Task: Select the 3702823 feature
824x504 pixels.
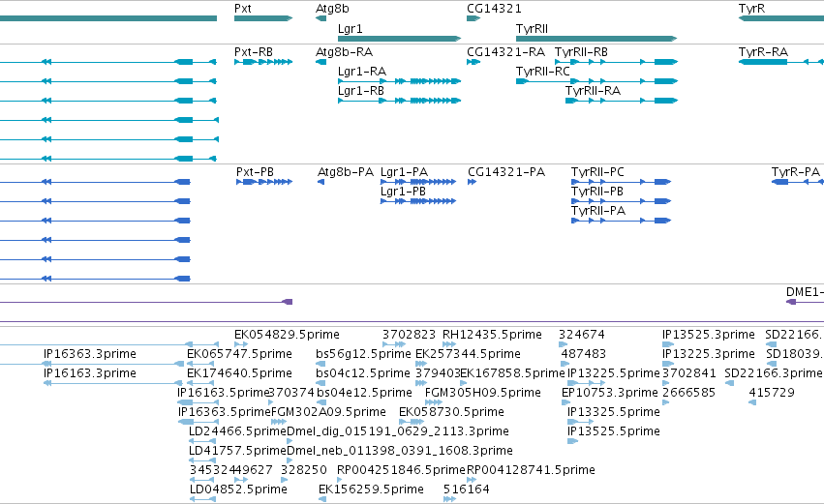Action: pyautogui.click(x=394, y=344)
